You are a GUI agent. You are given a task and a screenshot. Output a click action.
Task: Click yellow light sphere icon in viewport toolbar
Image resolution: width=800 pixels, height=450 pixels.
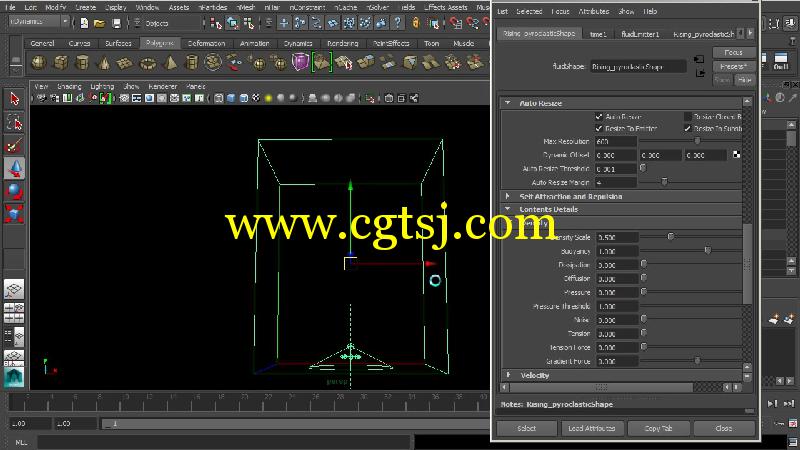click(x=268, y=98)
